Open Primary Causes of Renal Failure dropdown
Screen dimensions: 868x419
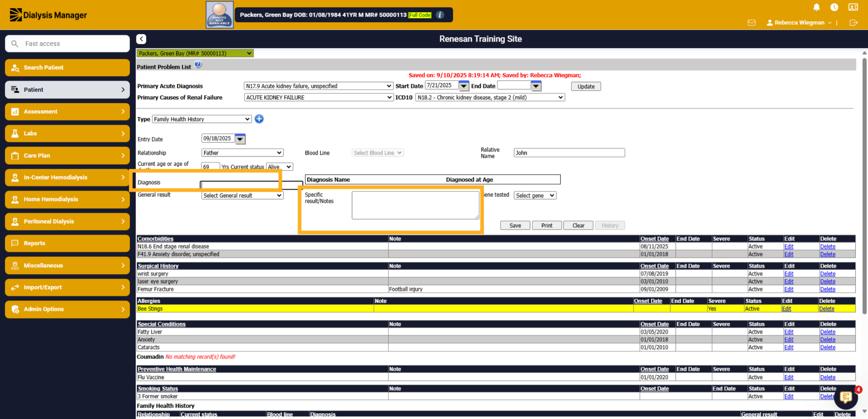(318, 97)
